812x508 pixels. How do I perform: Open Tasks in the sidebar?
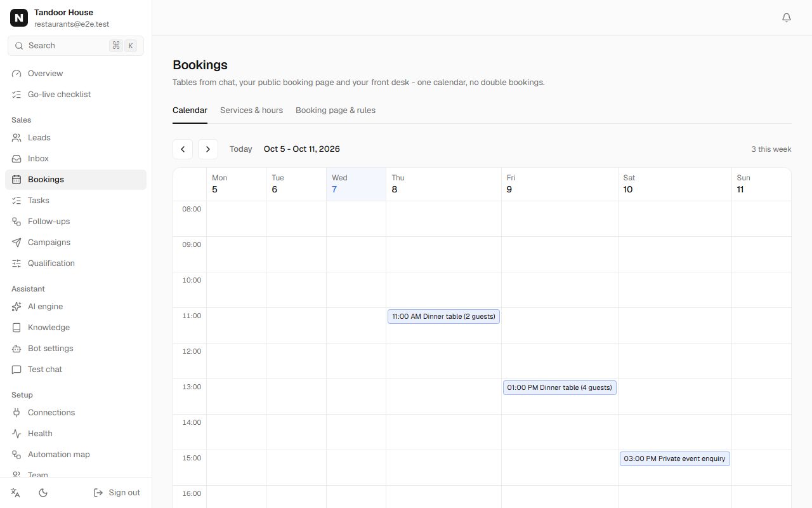(x=75, y=201)
